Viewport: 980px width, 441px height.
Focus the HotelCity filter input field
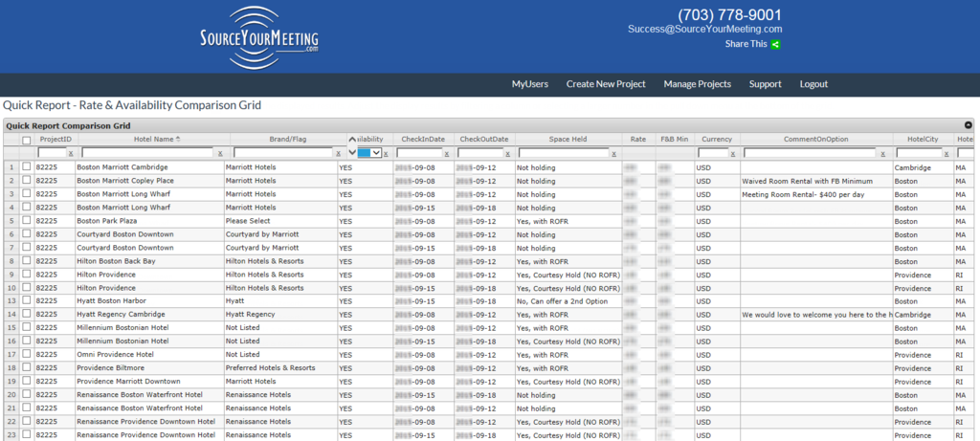pos(919,153)
